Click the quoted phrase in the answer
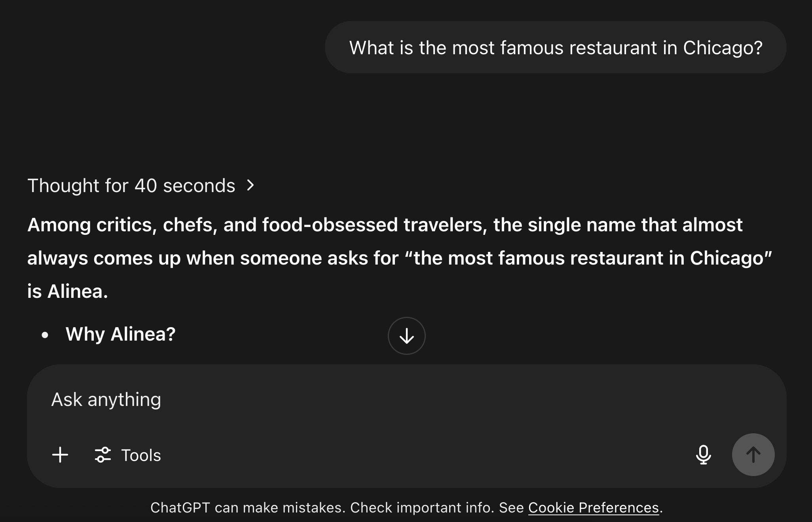812x522 pixels. click(588, 258)
